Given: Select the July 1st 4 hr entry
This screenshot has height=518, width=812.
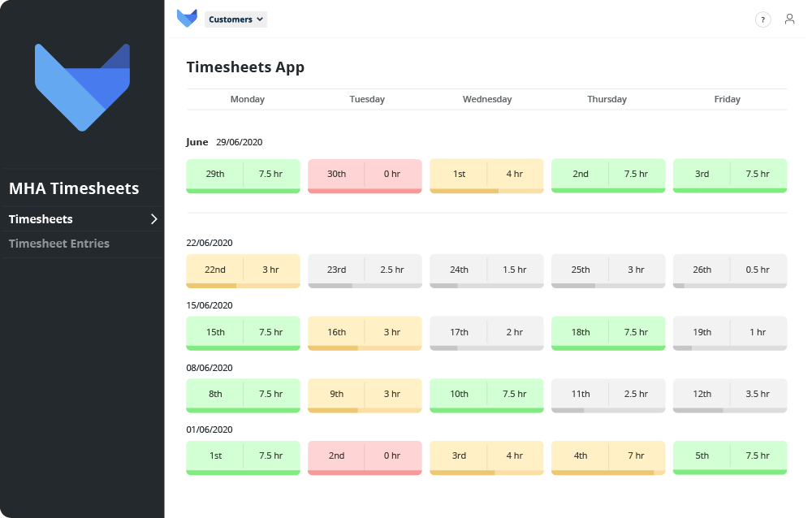Looking at the screenshot, I should pyautogui.click(x=486, y=174).
